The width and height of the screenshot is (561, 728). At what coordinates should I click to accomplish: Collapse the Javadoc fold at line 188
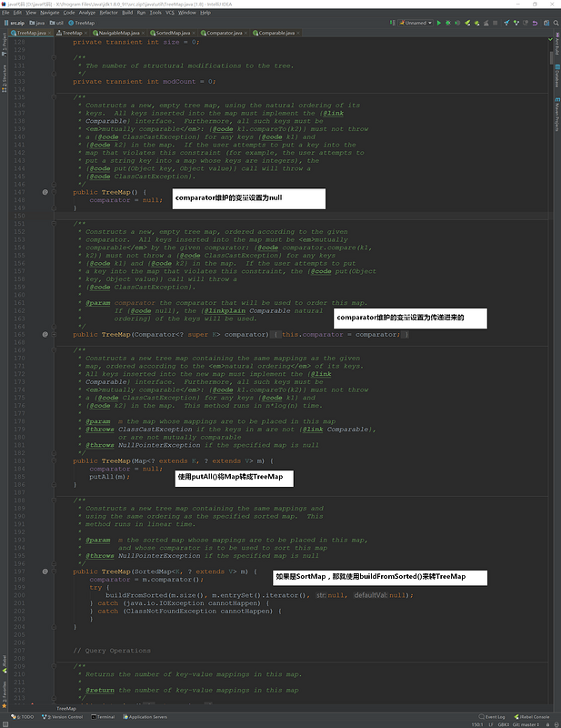pyautogui.click(x=54, y=500)
